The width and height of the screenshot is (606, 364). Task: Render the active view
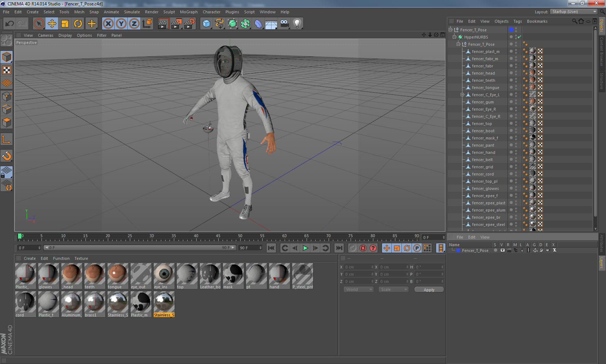(x=163, y=24)
